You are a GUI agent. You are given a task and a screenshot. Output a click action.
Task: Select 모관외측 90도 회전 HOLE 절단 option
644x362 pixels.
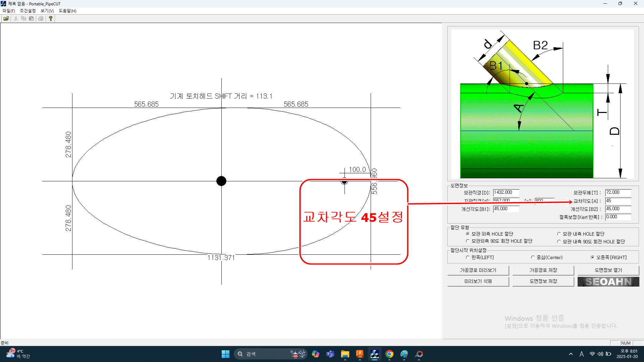pyautogui.click(x=468, y=241)
